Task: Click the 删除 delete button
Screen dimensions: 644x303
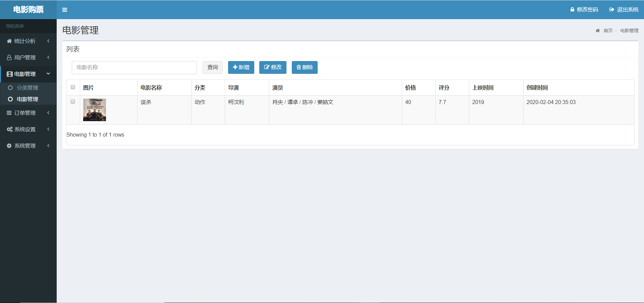Action: pos(305,67)
